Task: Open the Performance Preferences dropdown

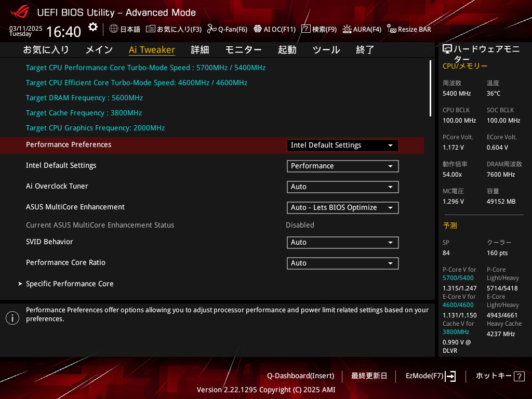Action: [x=342, y=145]
